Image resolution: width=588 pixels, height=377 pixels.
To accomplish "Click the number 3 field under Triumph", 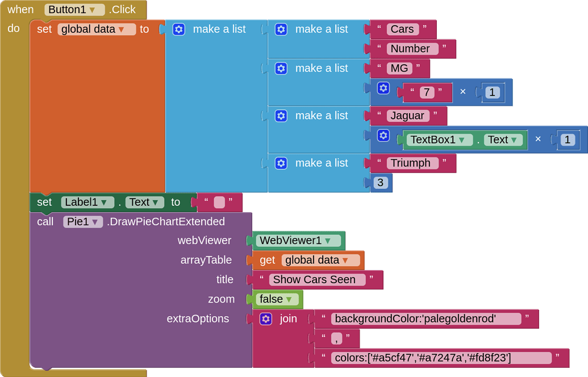I will 381,183.
